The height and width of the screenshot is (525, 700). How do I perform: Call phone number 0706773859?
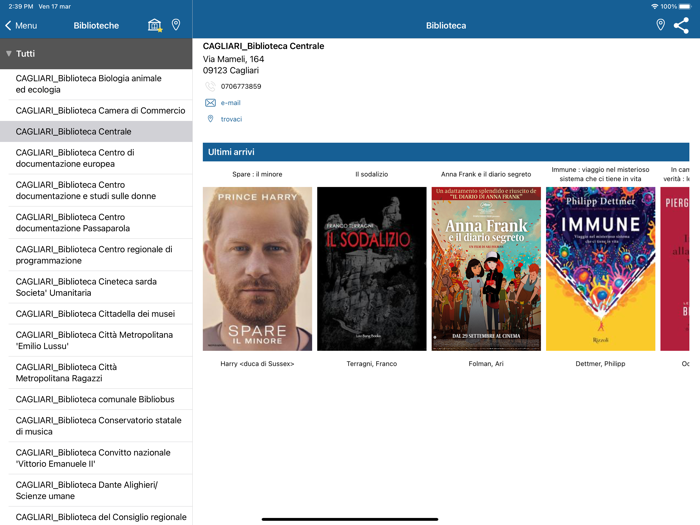[241, 86]
